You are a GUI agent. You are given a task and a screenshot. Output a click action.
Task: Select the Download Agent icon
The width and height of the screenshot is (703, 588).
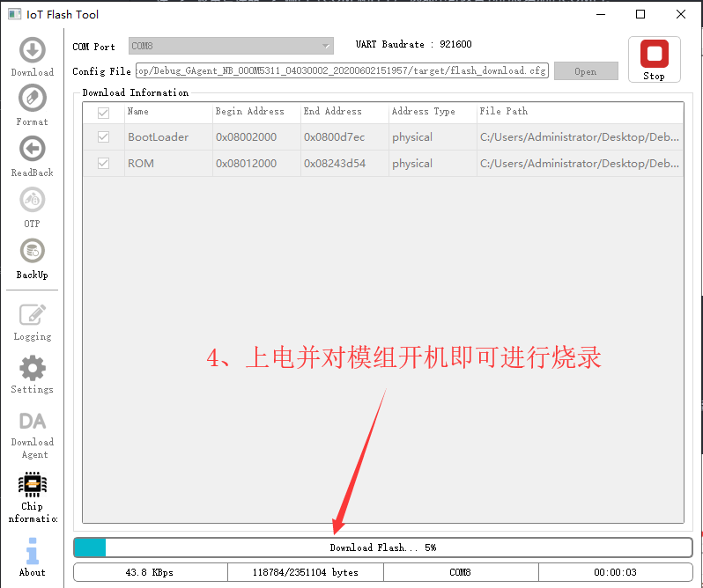tap(33, 433)
